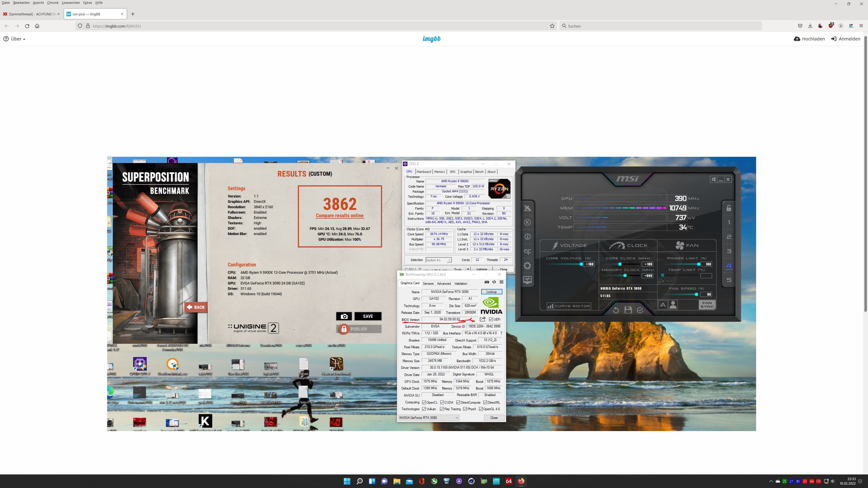Open the Lesezeichen menu in Firefox
This screenshot has height=488, width=868.
[71, 3]
